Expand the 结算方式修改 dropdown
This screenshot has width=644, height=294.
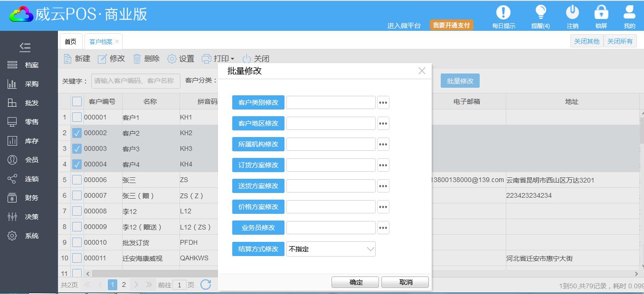click(370, 249)
